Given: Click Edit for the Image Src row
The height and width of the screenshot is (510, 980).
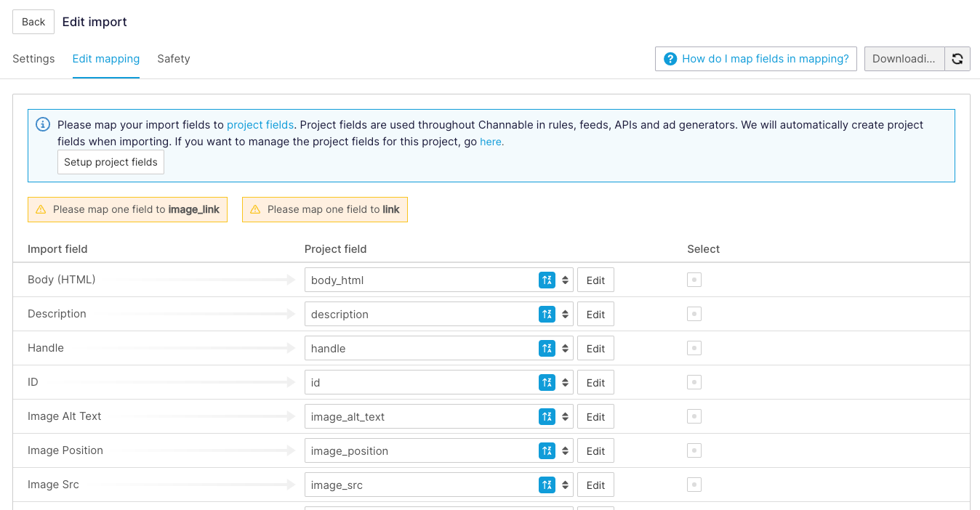Looking at the screenshot, I should 595,485.
